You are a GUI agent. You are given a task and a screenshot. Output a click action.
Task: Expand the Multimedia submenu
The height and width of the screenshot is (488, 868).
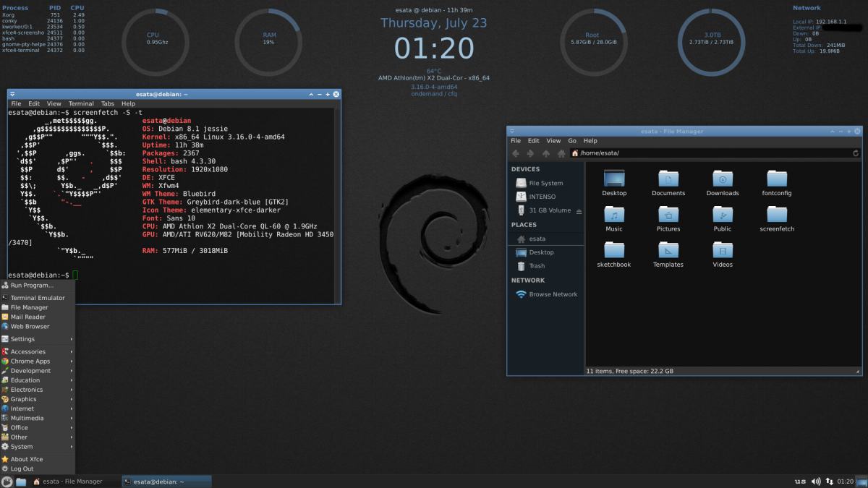point(38,418)
